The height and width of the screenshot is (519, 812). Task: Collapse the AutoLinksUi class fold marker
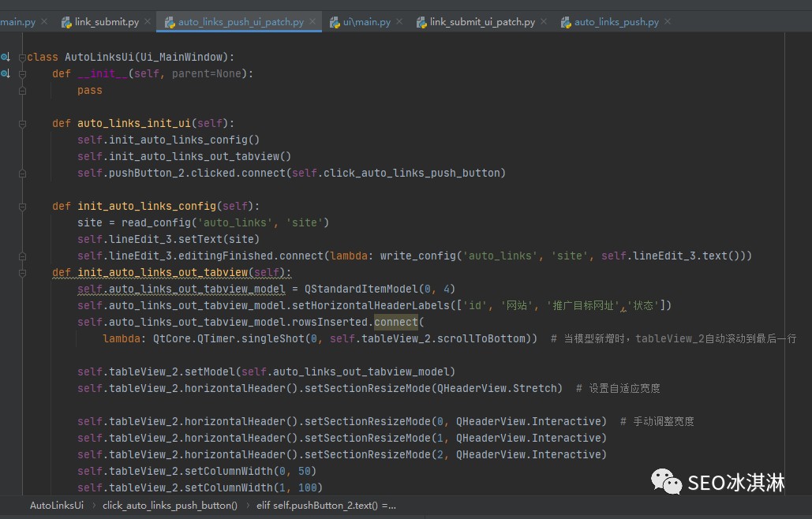pos(22,58)
